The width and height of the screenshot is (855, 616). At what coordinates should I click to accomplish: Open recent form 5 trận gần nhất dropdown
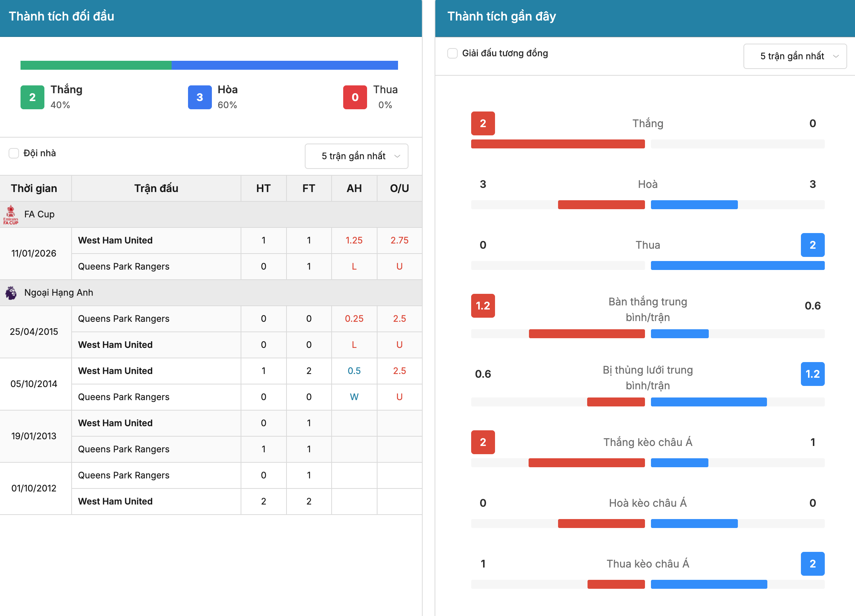tap(795, 56)
